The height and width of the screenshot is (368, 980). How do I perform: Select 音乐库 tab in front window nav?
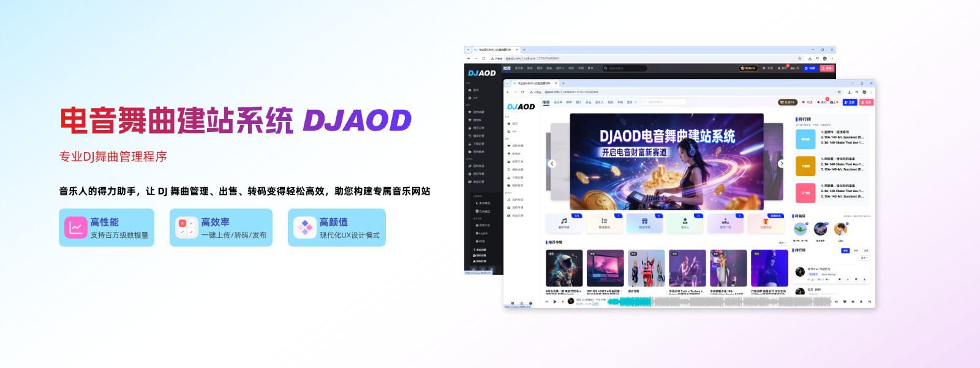558,102
